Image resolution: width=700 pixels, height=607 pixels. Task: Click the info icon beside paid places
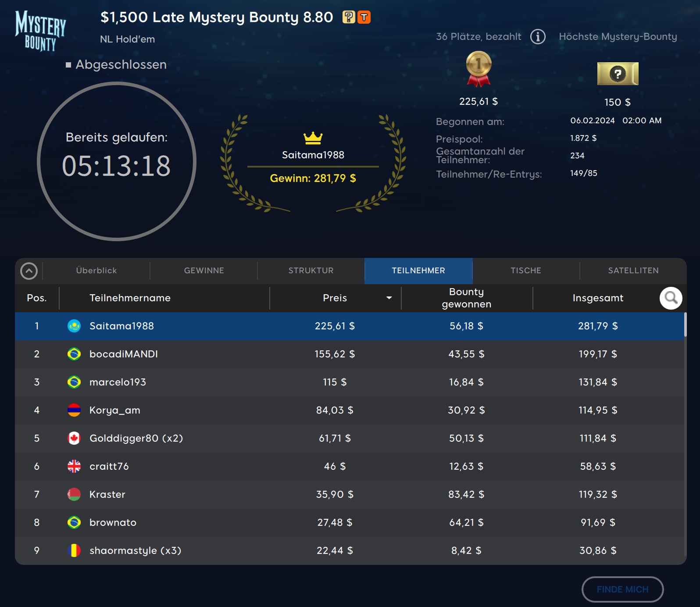click(538, 37)
